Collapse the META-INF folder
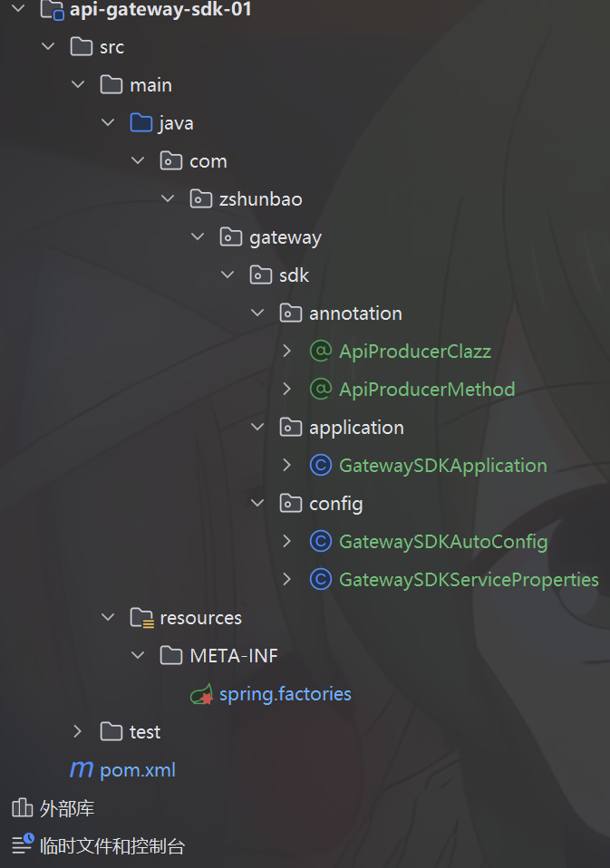The width and height of the screenshot is (610, 868). [x=138, y=656]
